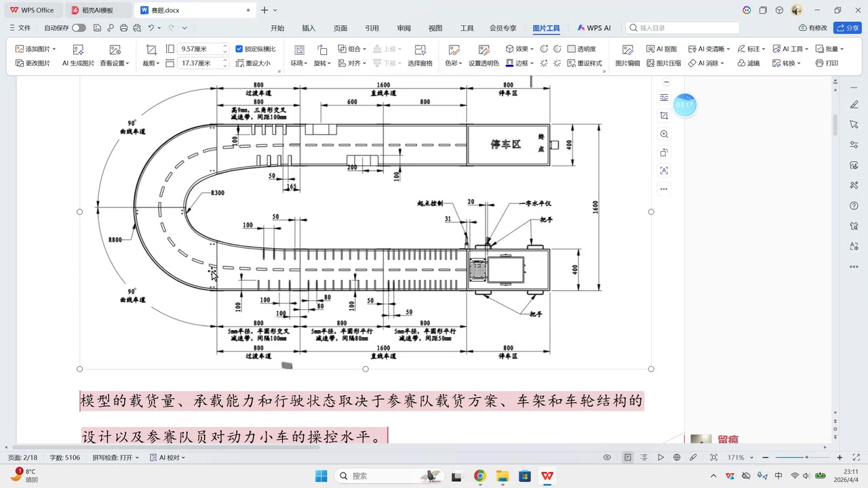Click the Print icon in quick access toolbar

123,28
